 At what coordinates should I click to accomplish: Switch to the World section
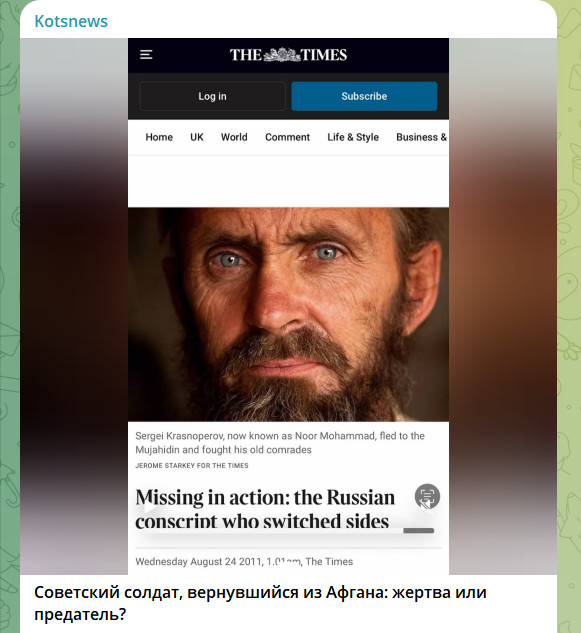pos(234,137)
